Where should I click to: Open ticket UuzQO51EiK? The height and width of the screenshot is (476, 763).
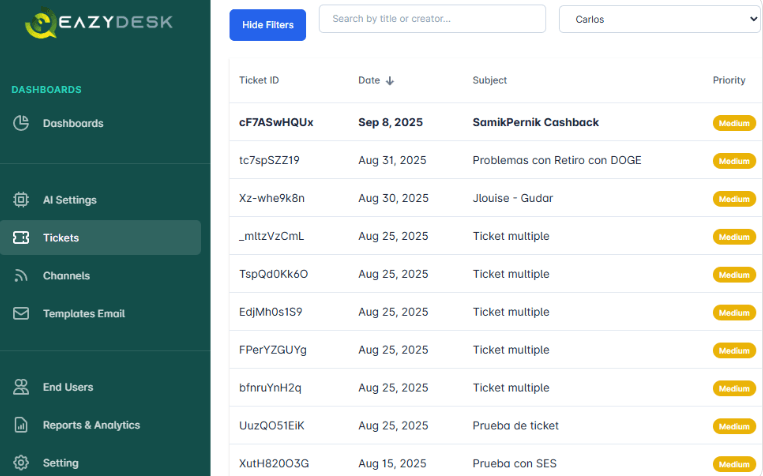coord(272,426)
